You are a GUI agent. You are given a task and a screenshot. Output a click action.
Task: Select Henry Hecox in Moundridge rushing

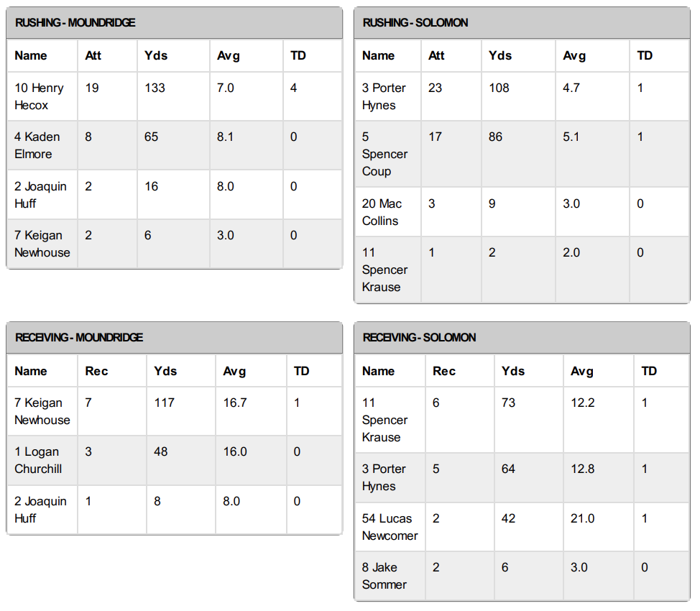click(x=39, y=96)
